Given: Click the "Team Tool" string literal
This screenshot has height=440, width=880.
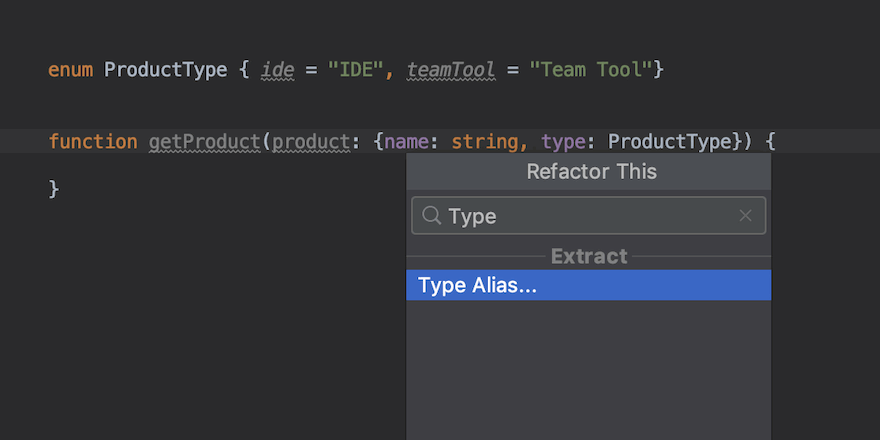Looking at the screenshot, I should (591, 70).
